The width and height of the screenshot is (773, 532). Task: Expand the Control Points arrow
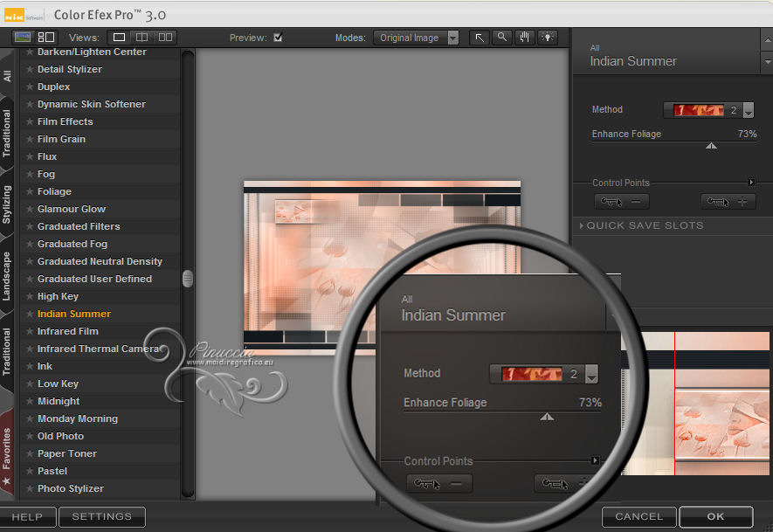pos(751,183)
